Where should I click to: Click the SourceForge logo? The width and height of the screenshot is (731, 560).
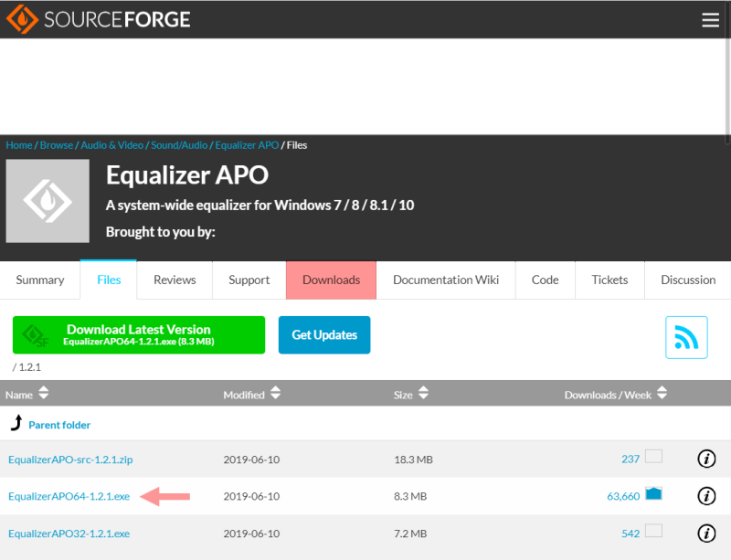click(x=99, y=19)
